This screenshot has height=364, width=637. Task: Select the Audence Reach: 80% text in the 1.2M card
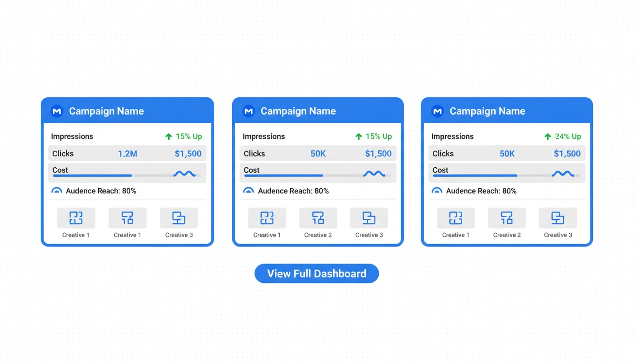(101, 191)
